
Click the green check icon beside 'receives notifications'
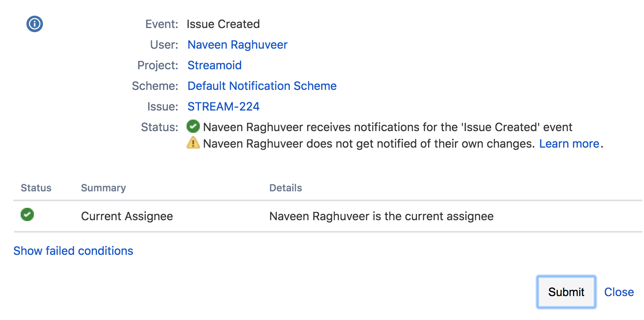click(x=193, y=127)
